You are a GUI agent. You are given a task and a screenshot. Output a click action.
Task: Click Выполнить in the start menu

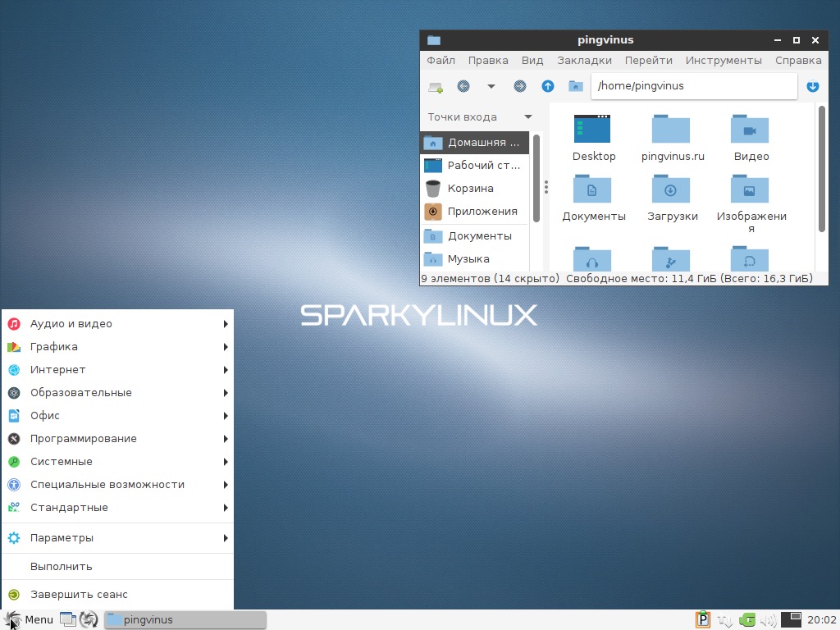(x=62, y=567)
